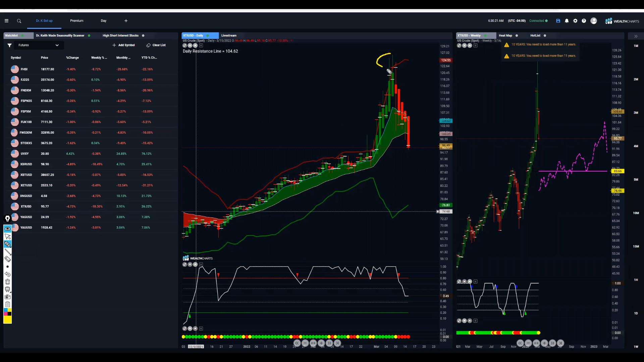Open the drawing pen tool launcher

point(7,219)
